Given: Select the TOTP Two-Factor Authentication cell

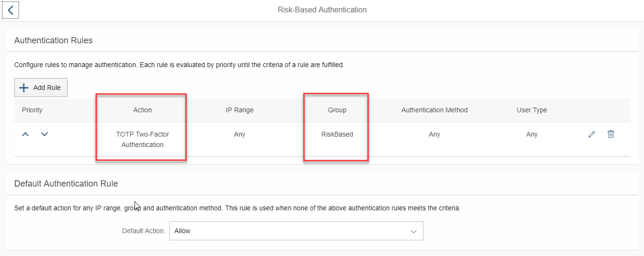Looking at the screenshot, I should pos(143,139).
